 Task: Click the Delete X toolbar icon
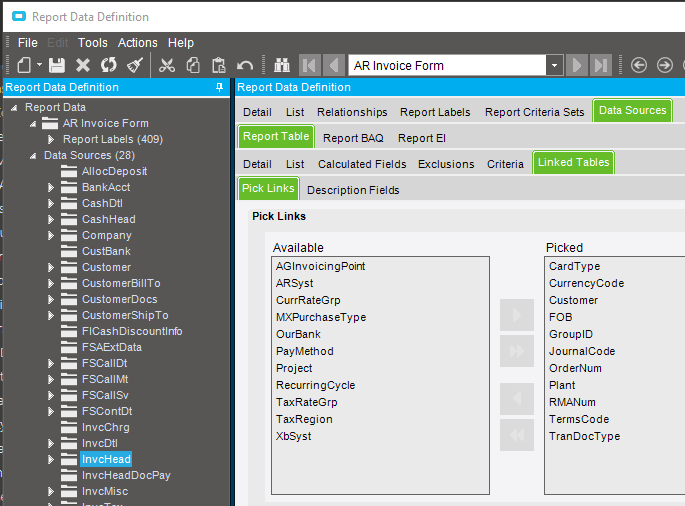coord(83,66)
